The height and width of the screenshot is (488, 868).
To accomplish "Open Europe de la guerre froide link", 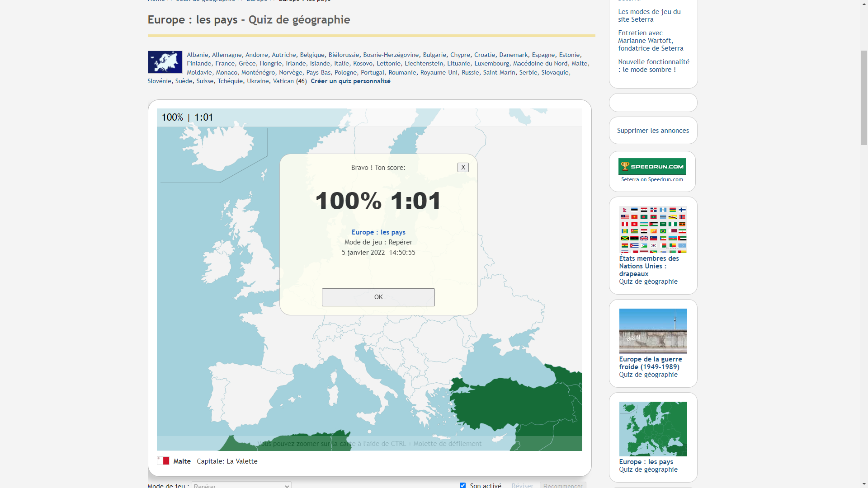I will click(x=651, y=363).
